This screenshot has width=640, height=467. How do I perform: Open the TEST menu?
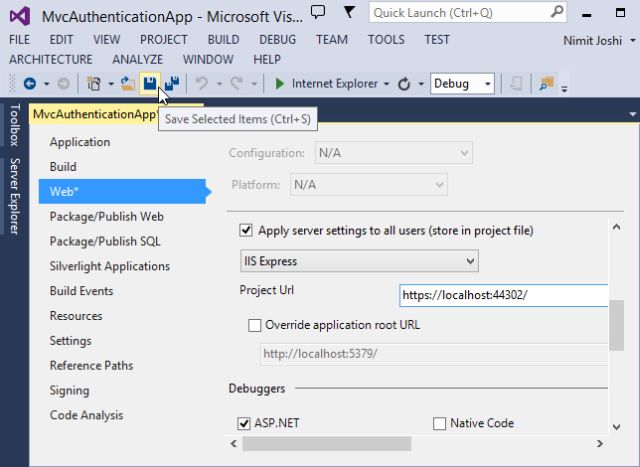click(437, 40)
